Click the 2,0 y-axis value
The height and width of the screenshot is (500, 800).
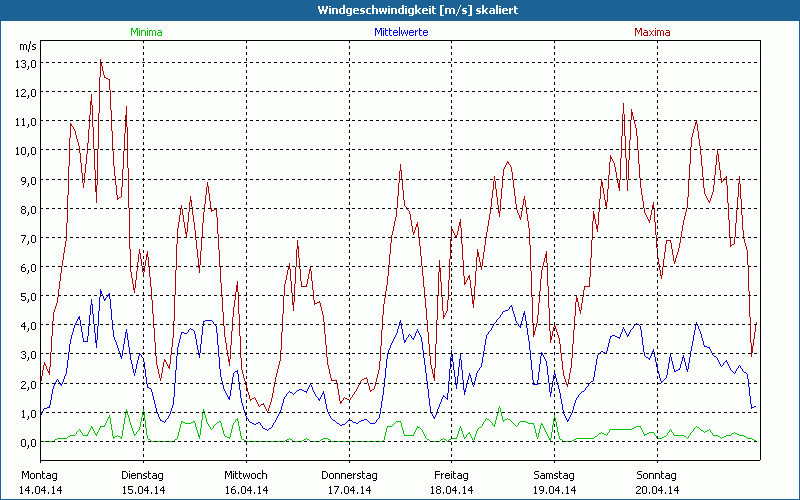pyautogui.click(x=28, y=385)
